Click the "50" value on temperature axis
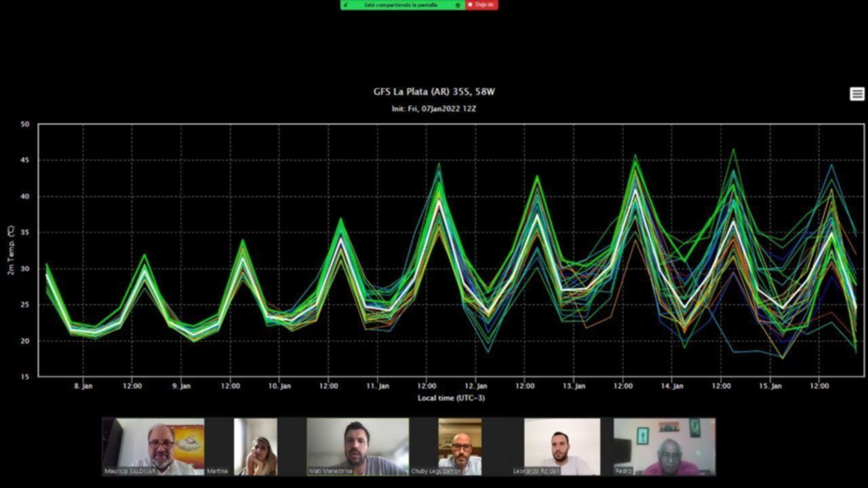 pos(25,125)
